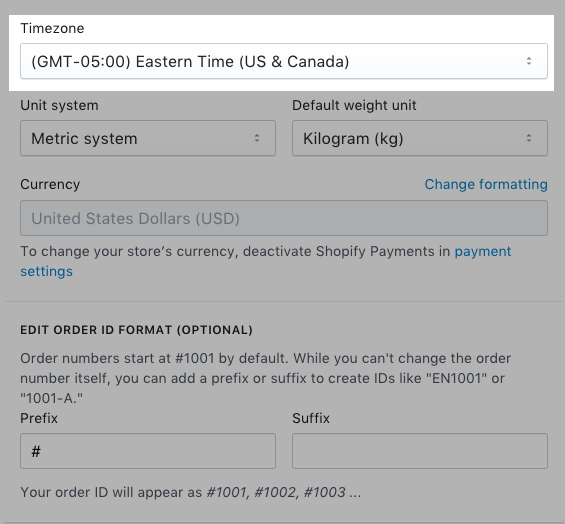Screen dimensions: 565x524
Task: Click the Unit system field label
Action: click(59, 106)
